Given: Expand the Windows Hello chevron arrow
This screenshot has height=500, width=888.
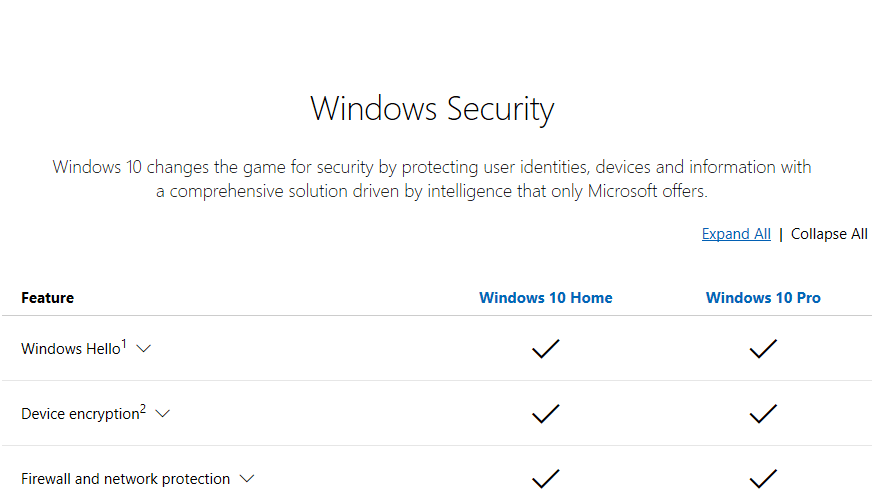Looking at the screenshot, I should (144, 349).
